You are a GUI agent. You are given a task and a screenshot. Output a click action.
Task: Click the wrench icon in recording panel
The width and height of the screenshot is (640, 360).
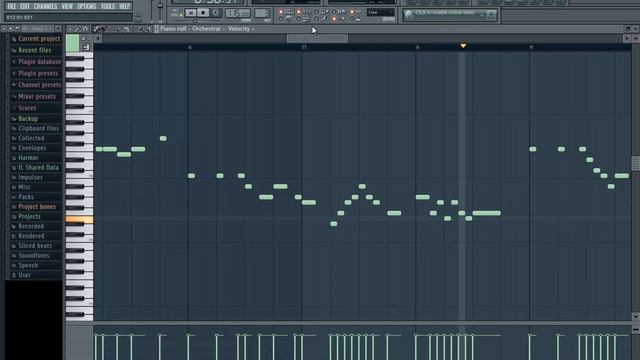coord(324,19)
